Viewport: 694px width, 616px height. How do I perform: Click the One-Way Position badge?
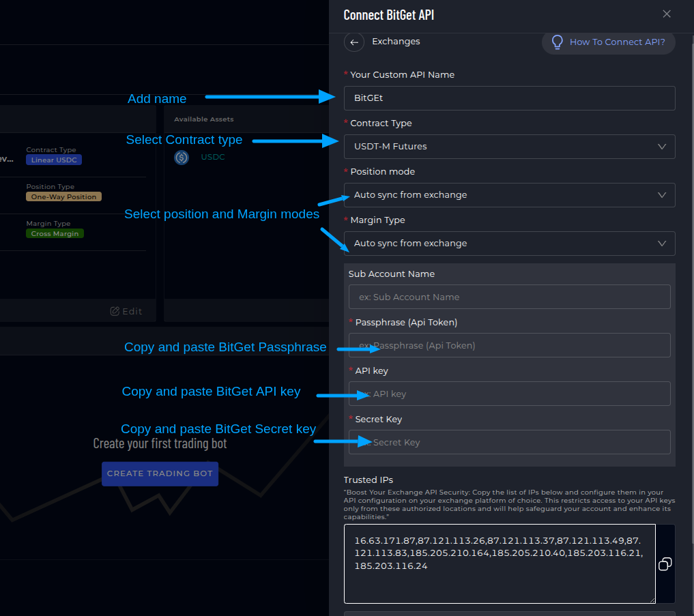63,197
